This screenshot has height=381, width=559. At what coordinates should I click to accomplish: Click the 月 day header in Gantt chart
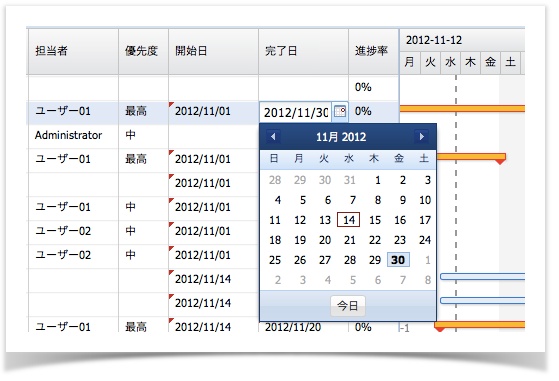pyautogui.click(x=410, y=62)
